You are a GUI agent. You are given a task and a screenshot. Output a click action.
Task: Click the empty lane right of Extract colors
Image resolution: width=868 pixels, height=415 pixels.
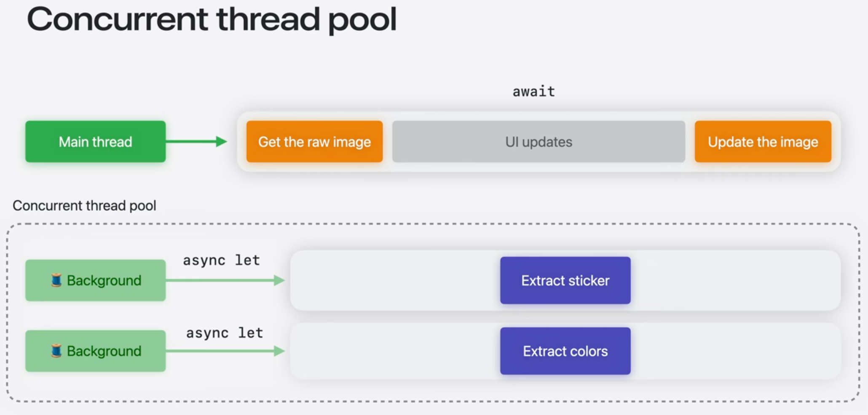tap(735, 351)
